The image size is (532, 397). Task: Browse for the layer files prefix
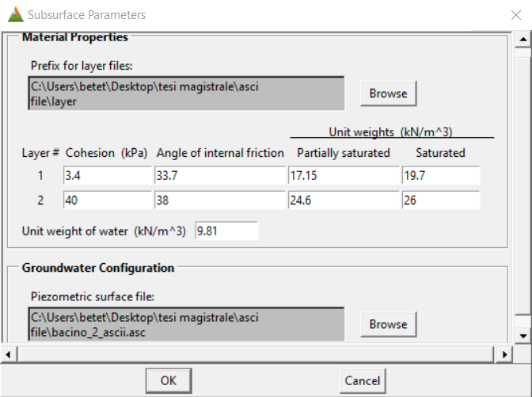pos(388,94)
